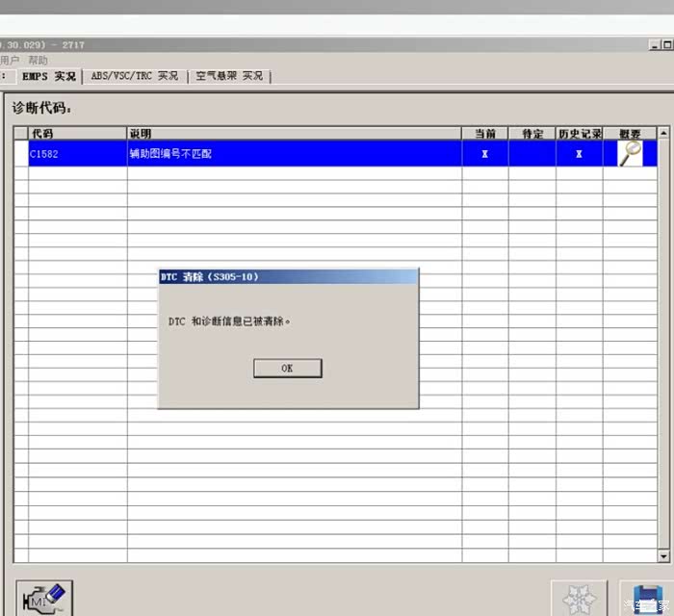Open the 空气悬架 实况 tab
The width and height of the screenshot is (674, 616).
[229, 76]
